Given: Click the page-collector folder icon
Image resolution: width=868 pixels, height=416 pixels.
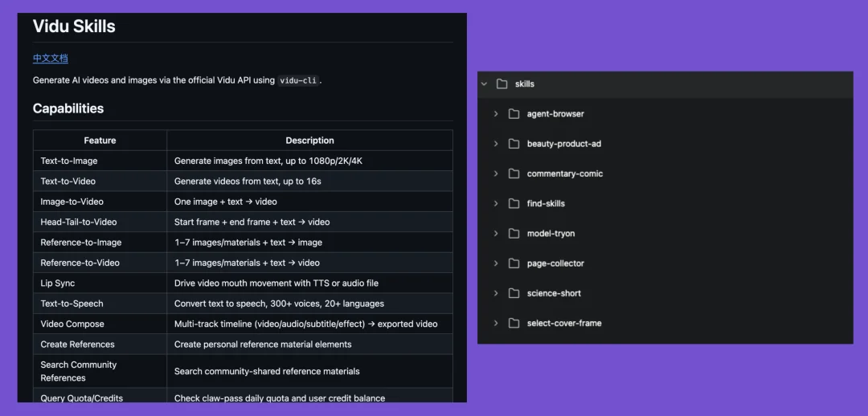Looking at the screenshot, I should click(x=514, y=263).
